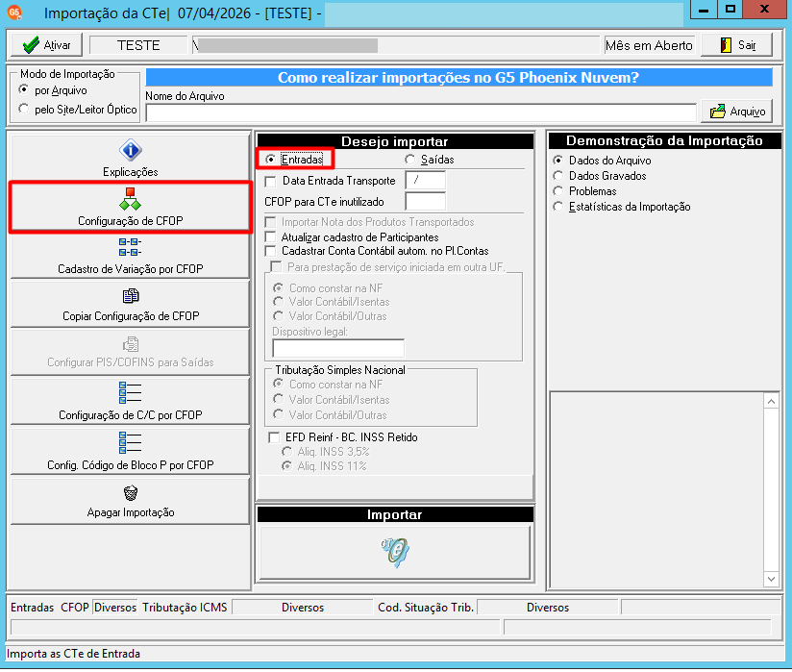Open the Explicações info icon
The height and width of the screenshot is (672, 792).
pos(131,151)
